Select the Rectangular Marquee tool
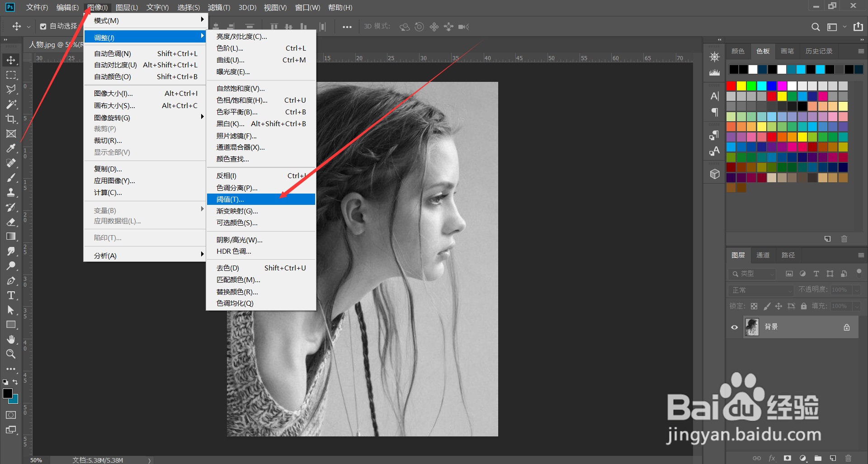The width and height of the screenshot is (868, 464). (x=11, y=75)
